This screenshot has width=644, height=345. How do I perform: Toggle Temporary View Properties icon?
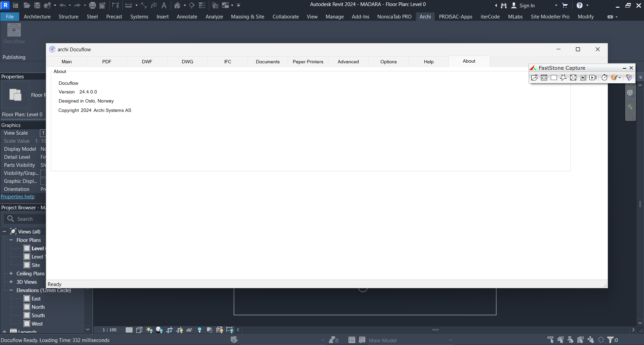tap(210, 330)
